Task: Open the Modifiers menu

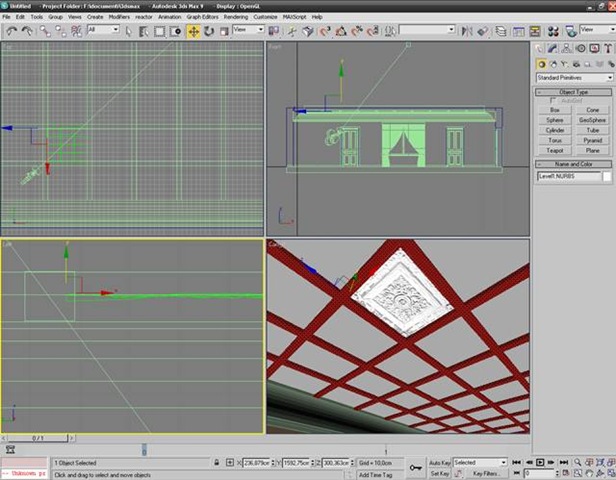Action: click(x=119, y=17)
